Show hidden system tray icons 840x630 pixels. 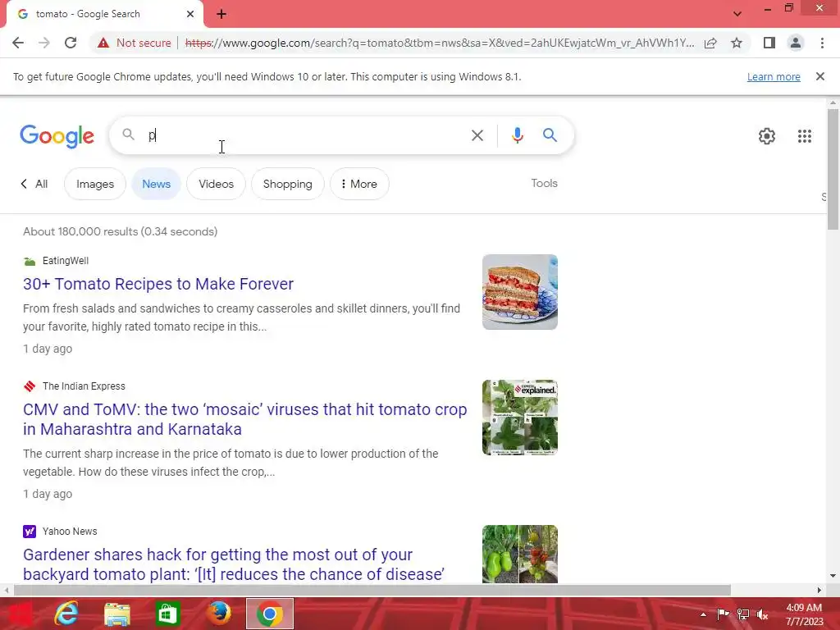(703, 614)
